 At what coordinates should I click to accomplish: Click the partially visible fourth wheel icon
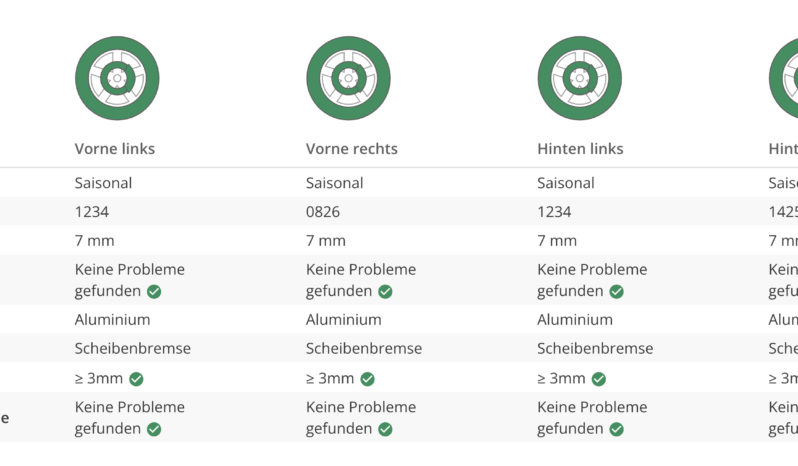pos(784,78)
